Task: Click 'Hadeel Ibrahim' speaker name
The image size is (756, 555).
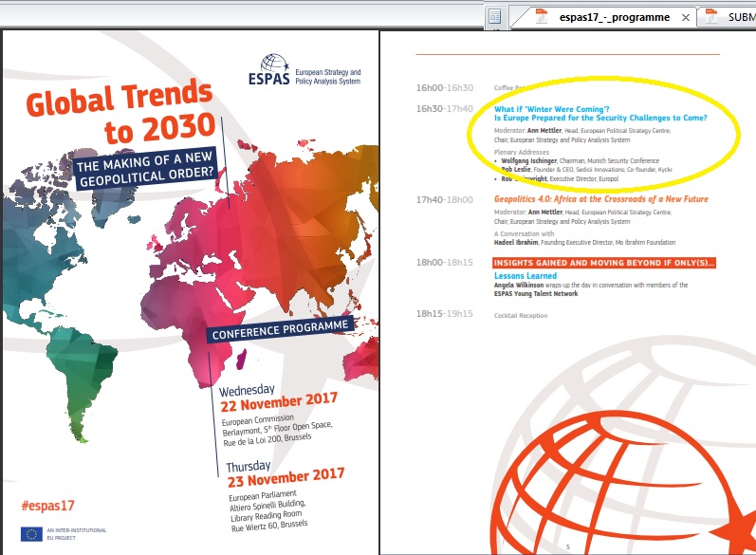Action: point(516,242)
